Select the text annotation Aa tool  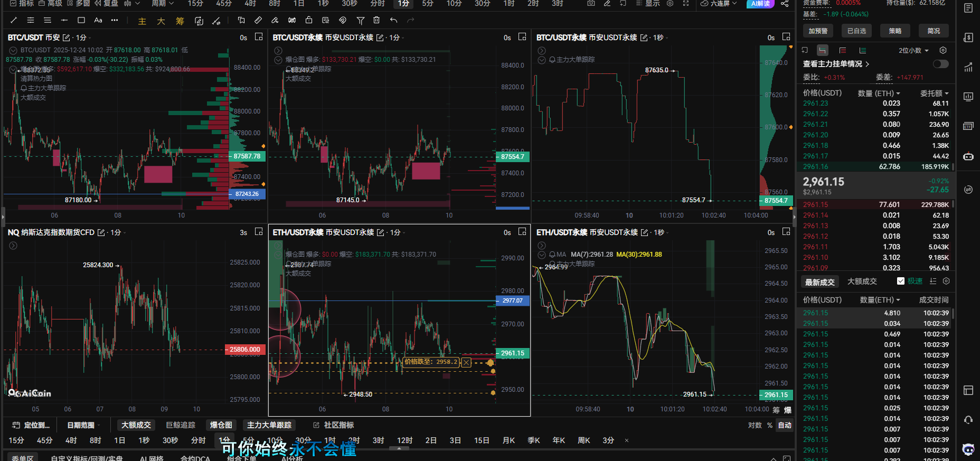98,21
